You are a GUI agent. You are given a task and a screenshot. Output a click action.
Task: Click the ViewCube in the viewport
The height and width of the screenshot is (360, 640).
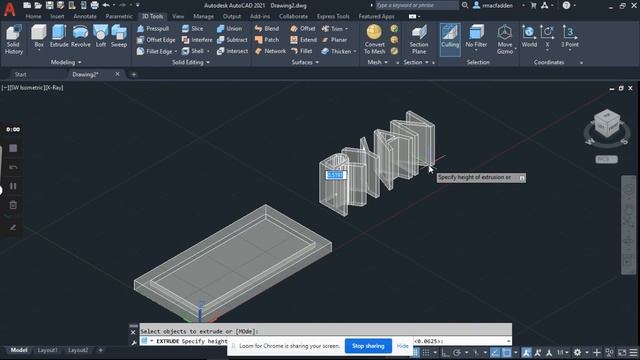pos(607,123)
